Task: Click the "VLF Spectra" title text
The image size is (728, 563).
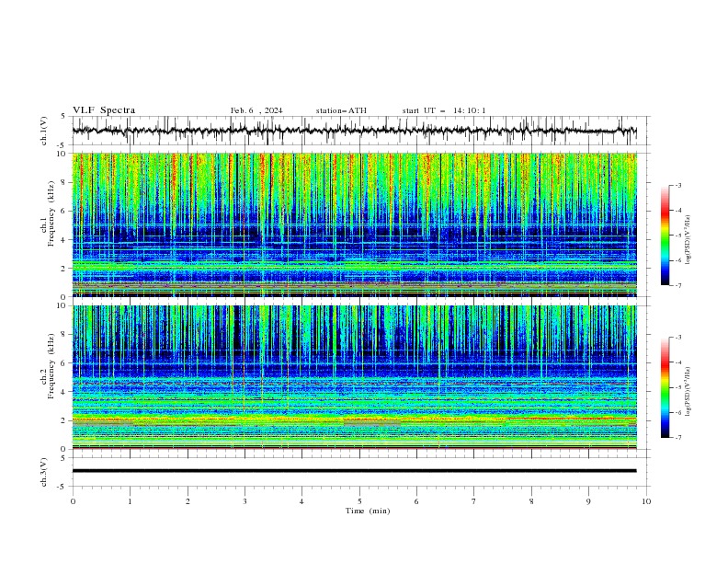Action: (x=104, y=110)
